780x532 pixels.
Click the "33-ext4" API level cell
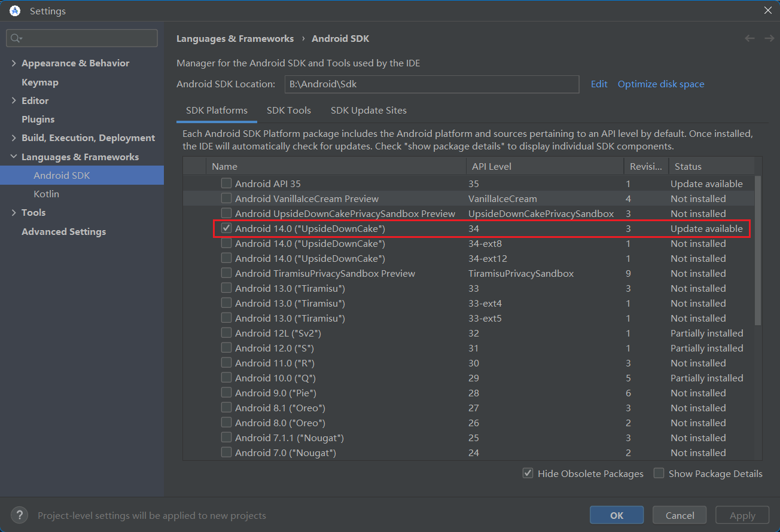coord(485,303)
